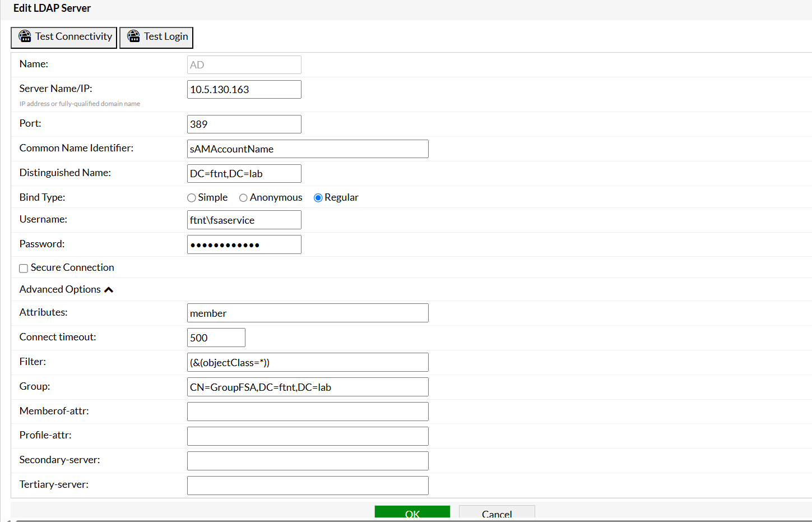Click the Connect timeout: label
This screenshot has height=522, width=812.
tap(58, 337)
